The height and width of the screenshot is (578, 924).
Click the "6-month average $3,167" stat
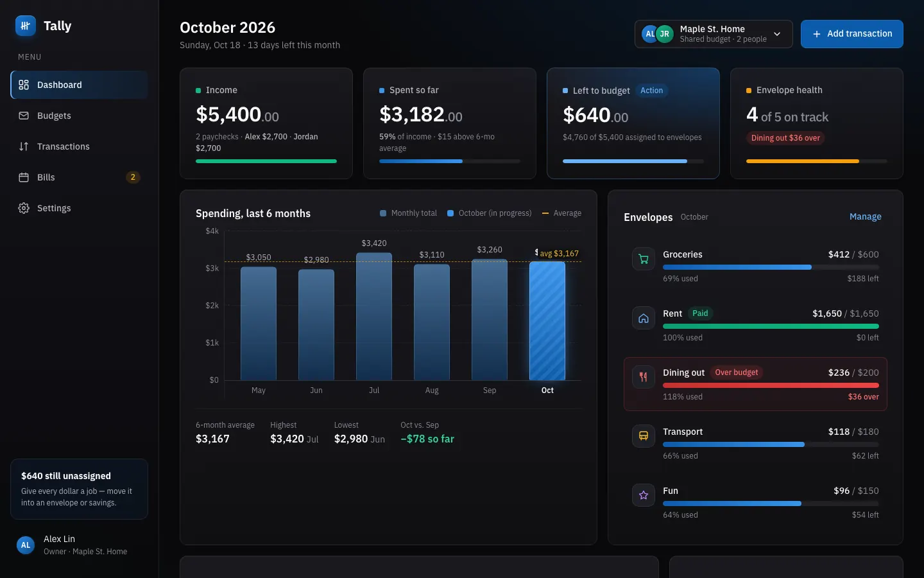(225, 433)
